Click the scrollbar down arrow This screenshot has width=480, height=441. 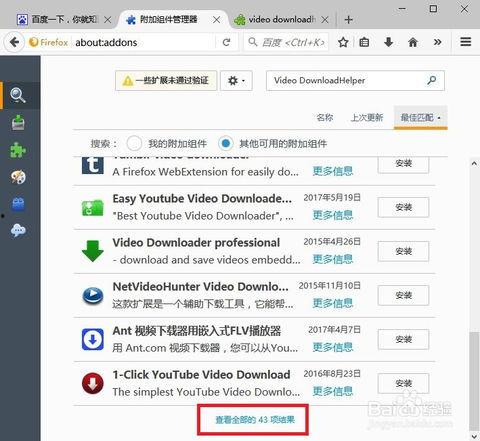click(x=474, y=436)
